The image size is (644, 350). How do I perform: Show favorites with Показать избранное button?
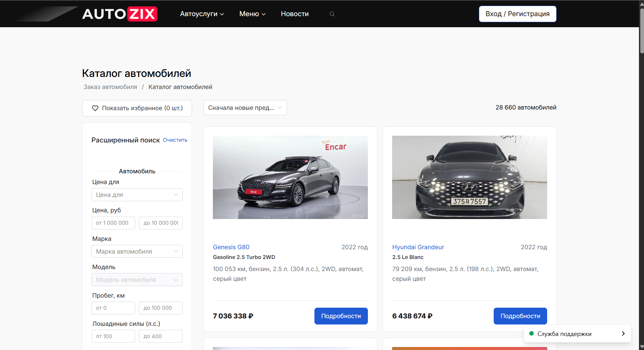tap(137, 108)
